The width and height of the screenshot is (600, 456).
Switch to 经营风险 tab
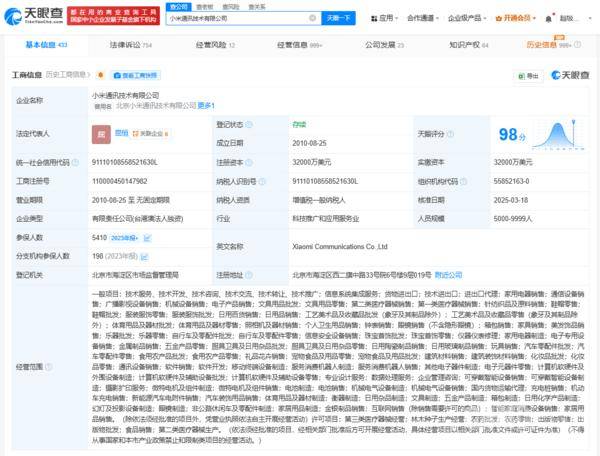215,45
